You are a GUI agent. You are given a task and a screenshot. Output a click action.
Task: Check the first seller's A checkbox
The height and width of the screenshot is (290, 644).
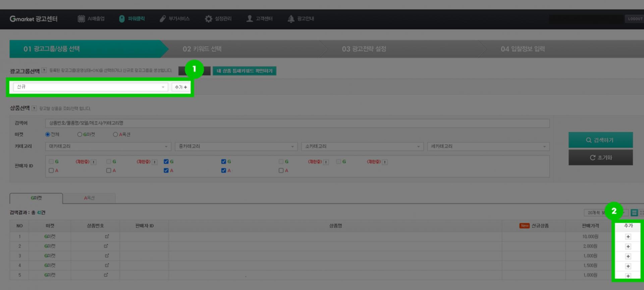coord(51,171)
